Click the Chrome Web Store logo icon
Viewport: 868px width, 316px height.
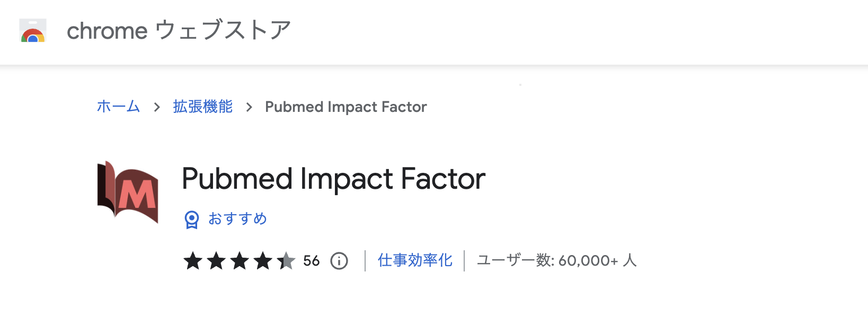point(32,31)
